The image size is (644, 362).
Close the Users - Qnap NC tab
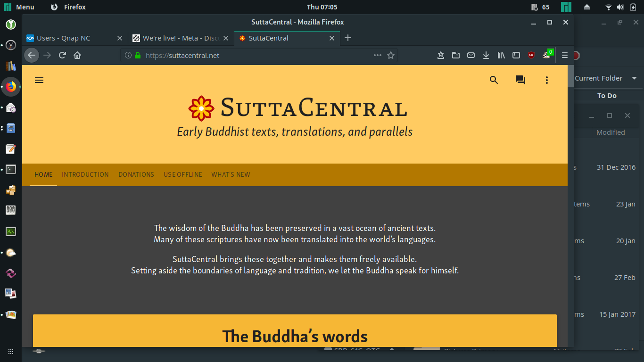(x=119, y=38)
